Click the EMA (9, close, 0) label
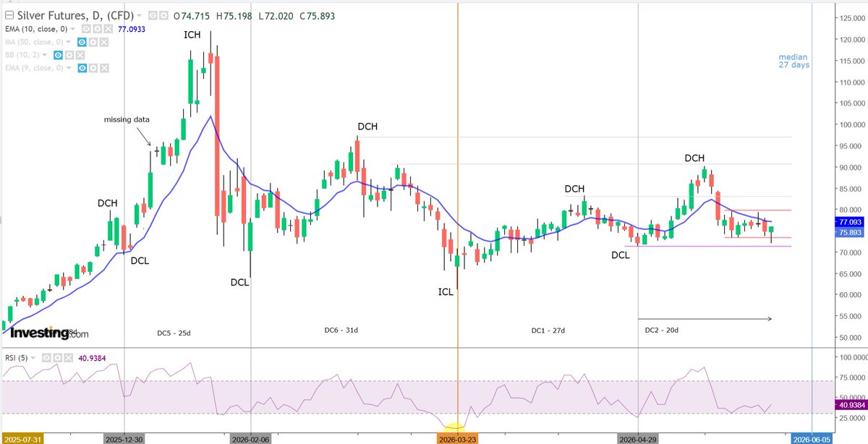This screenshot has height=444, width=868. [x=34, y=68]
